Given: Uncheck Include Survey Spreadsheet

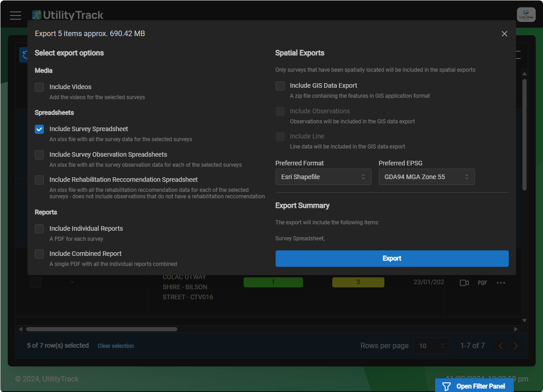Looking at the screenshot, I should pos(39,129).
